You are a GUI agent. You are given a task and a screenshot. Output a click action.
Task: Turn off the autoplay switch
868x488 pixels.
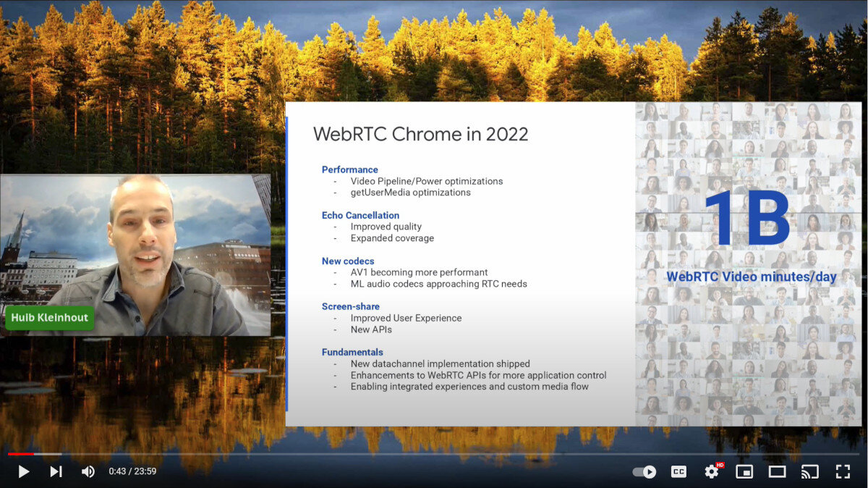pos(642,471)
